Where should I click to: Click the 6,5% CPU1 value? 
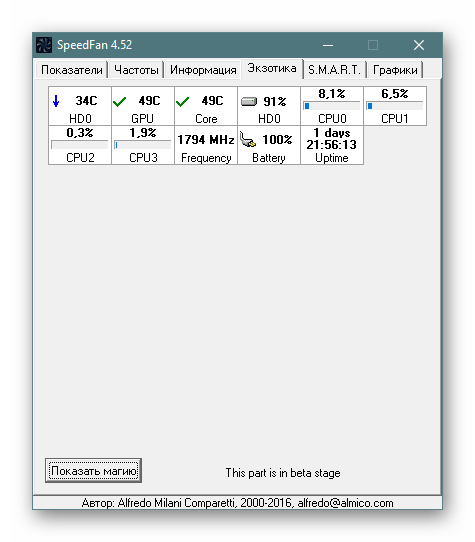pos(394,94)
